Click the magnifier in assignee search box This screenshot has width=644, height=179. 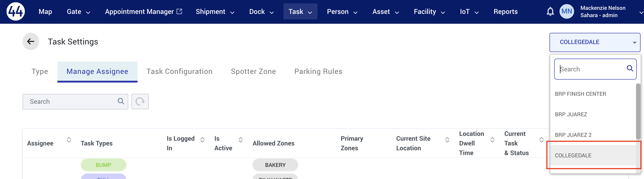121,101
